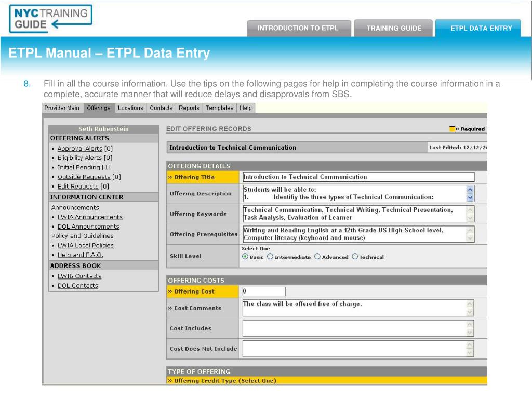Open Initial Pending link
Screen dimensions: 532x399
(x=79, y=168)
